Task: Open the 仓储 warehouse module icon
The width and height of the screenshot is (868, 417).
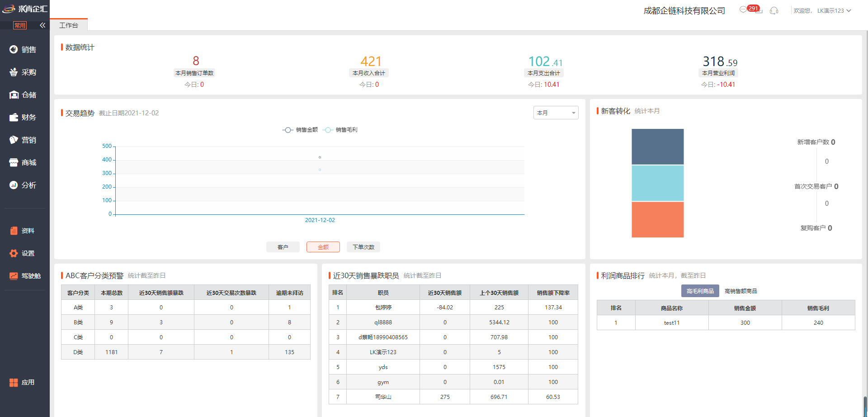Action: tap(14, 95)
